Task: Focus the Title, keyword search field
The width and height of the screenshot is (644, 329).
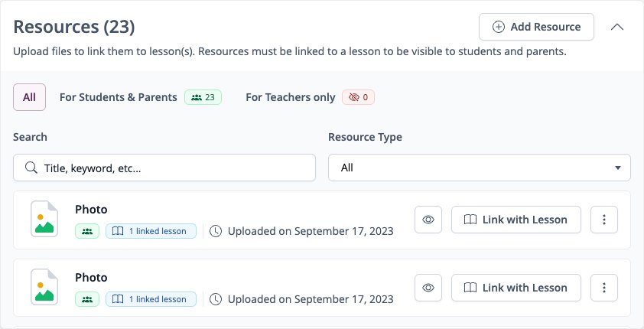Action: pos(164,168)
